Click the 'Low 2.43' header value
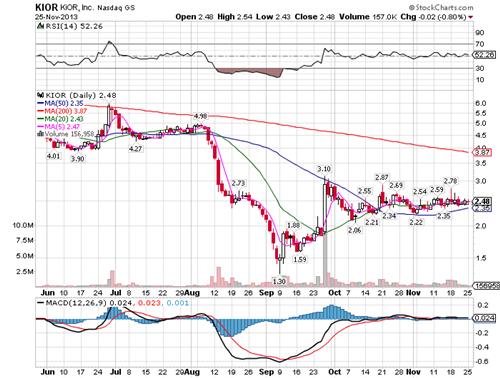500x378 pixels. pos(273,17)
